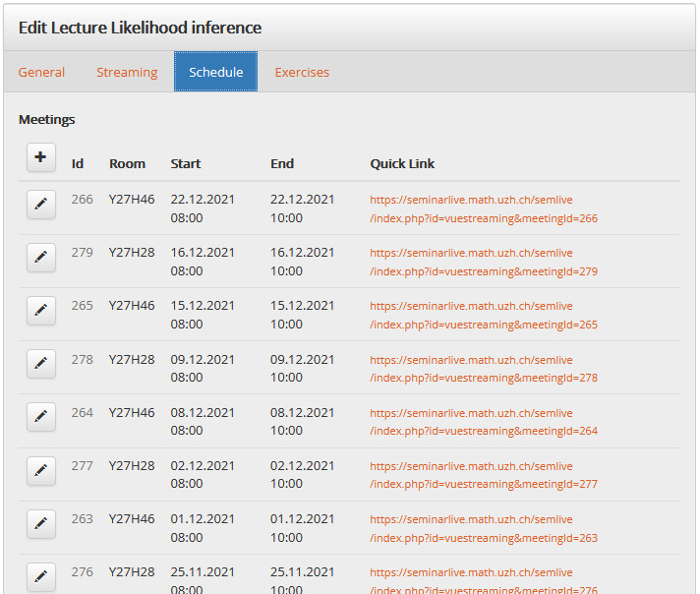700x594 pixels.
Task: Edit meeting 276 with the pencil icon
Action: pos(40,574)
